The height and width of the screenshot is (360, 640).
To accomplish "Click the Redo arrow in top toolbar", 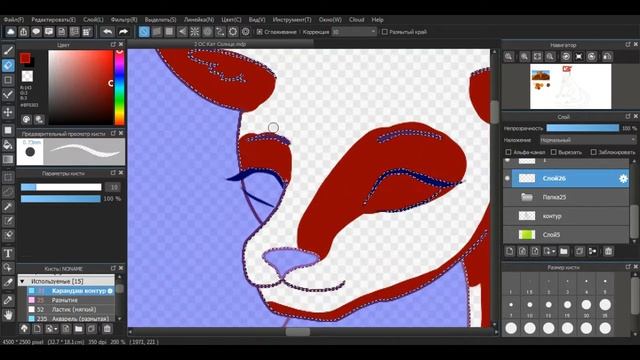I will coord(123,32).
